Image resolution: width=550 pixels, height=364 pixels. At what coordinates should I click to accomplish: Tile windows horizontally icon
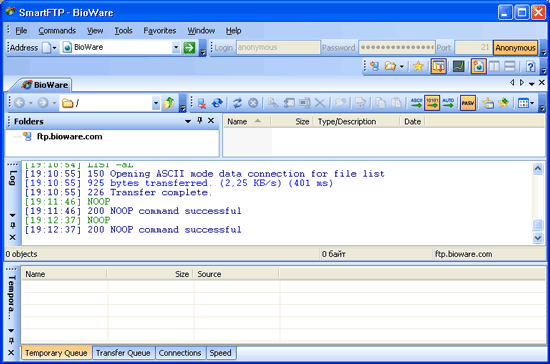[x=510, y=66]
